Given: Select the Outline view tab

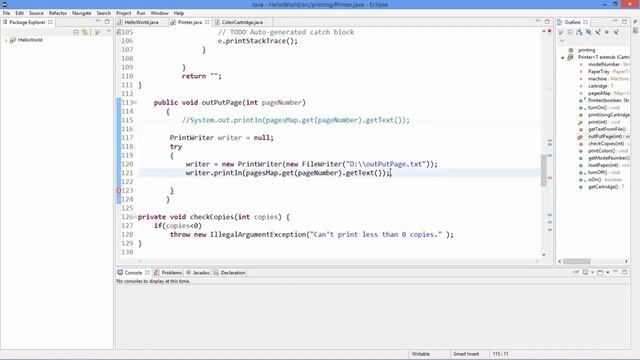Looking at the screenshot, I should 572,22.
